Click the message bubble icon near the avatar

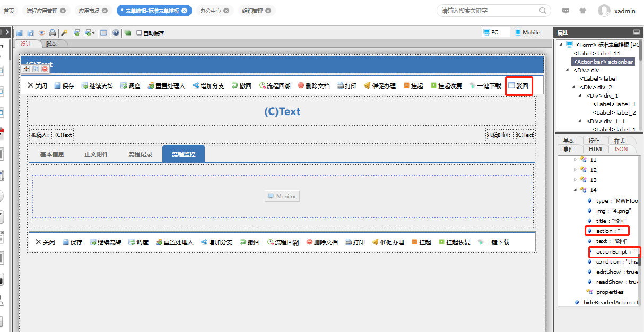pos(566,11)
